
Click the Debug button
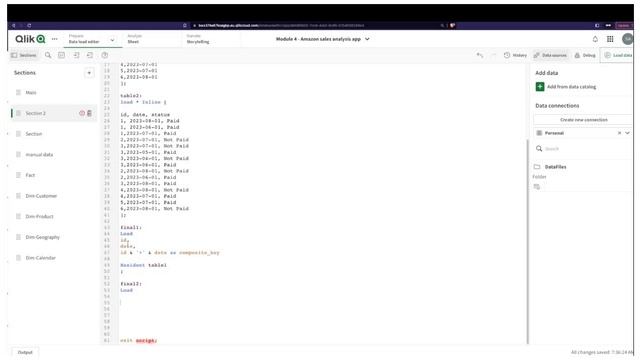click(x=585, y=55)
